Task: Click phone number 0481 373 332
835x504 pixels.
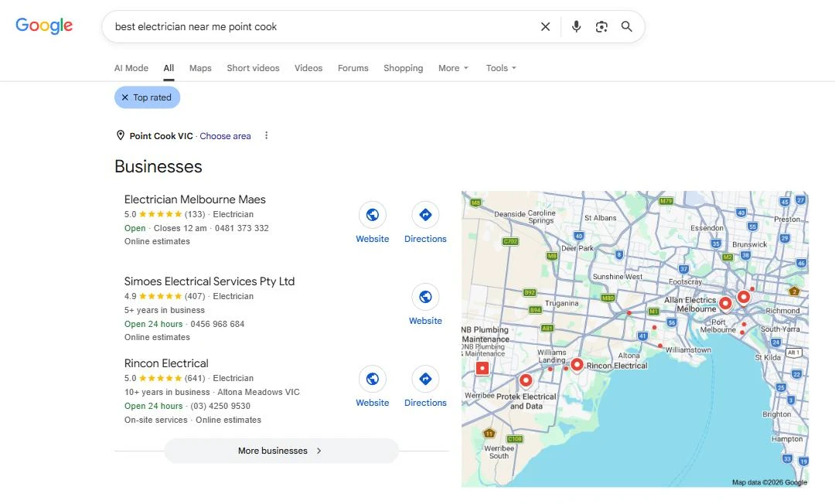Action: coord(242,228)
